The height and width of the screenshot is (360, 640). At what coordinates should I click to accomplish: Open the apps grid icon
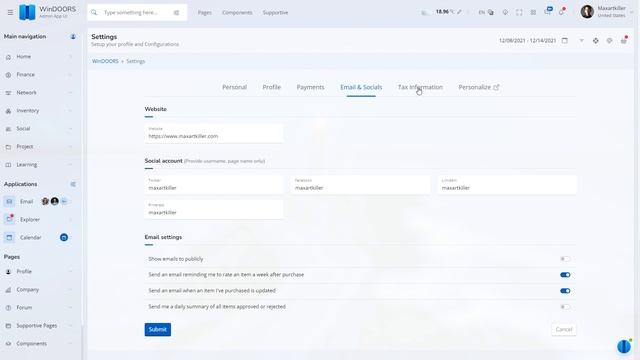533,12
